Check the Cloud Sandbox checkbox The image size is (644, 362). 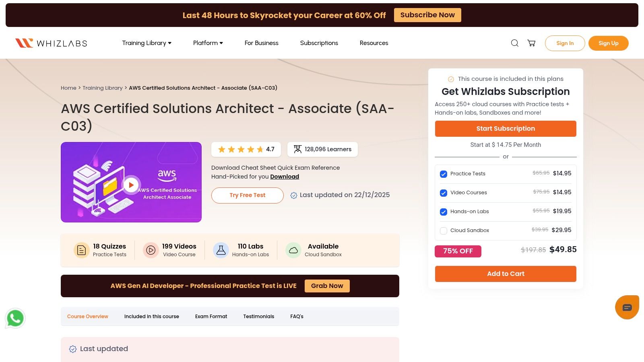(444, 231)
